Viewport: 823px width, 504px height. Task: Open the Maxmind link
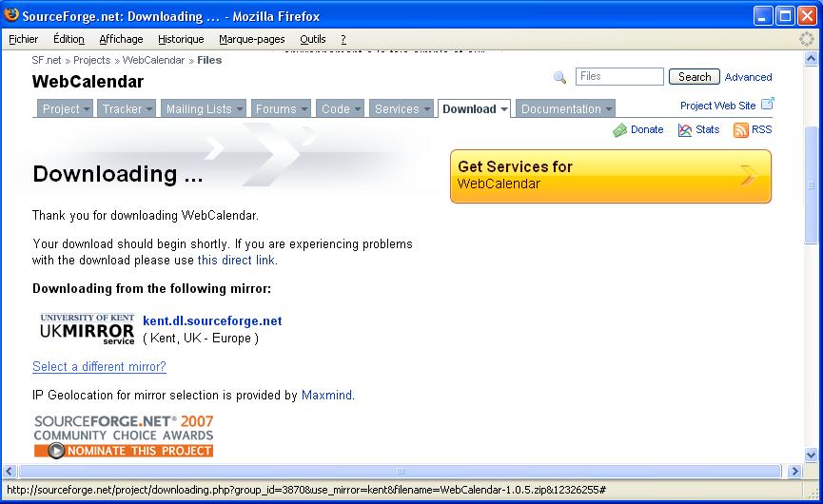pos(326,395)
